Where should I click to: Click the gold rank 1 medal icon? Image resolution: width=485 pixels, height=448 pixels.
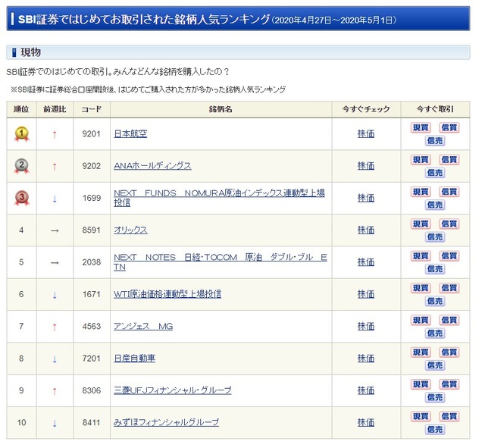(22, 136)
